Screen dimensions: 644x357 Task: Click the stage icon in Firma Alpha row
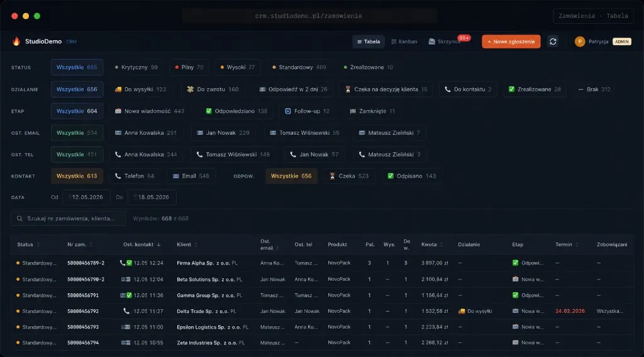[516, 263]
